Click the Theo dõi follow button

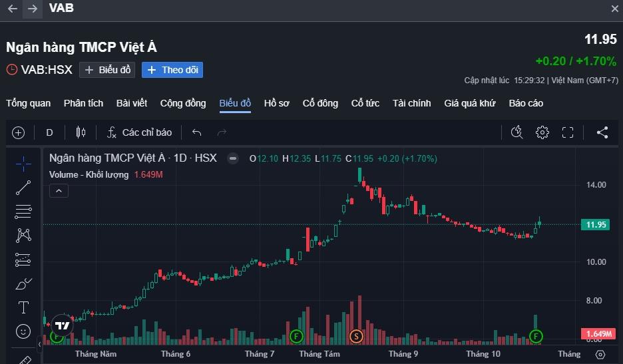(172, 70)
